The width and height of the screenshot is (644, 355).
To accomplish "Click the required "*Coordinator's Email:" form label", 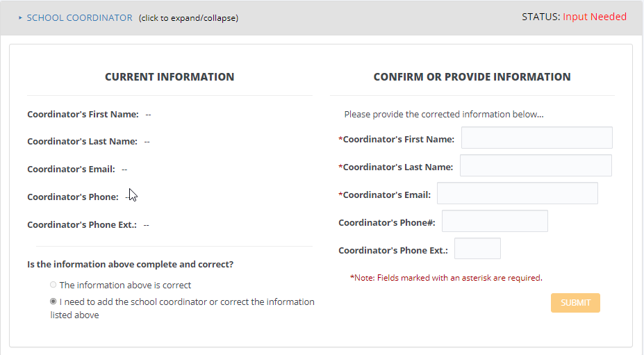I will pos(385,195).
